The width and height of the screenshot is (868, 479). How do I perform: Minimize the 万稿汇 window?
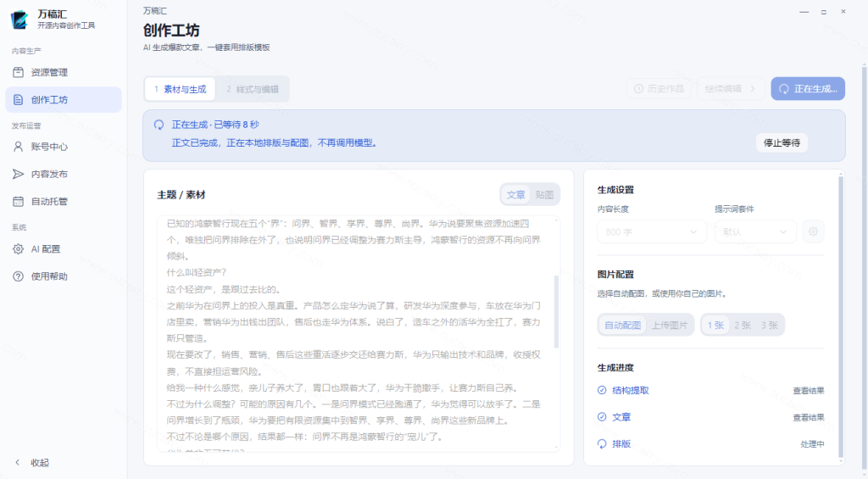(x=804, y=12)
